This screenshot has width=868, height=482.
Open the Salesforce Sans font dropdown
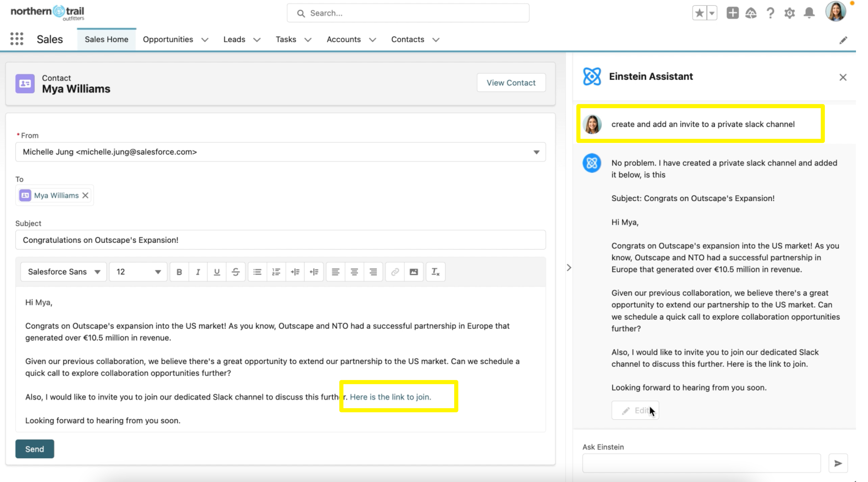pos(64,272)
